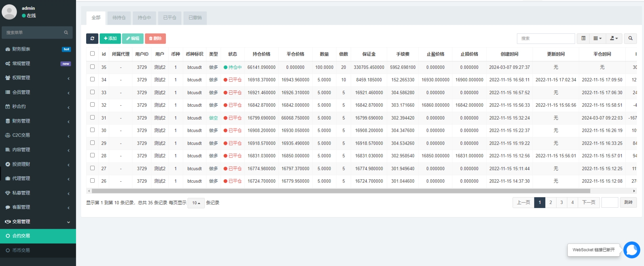Screen dimensions: 644x266
Task: Select the checkbox for row id 35
Action: click(x=92, y=67)
